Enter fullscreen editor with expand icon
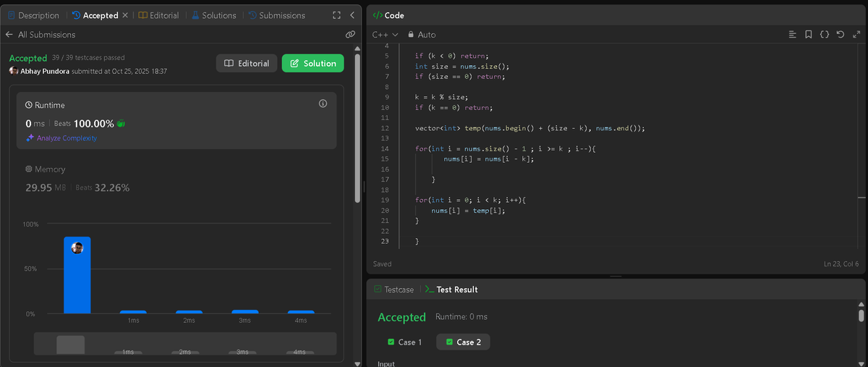This screenshot has width=868, height=367. 855,34
